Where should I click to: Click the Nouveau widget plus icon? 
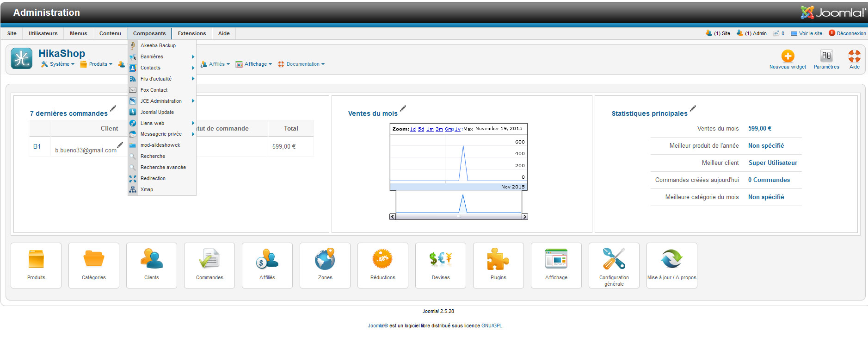click(x=788, y=56)
